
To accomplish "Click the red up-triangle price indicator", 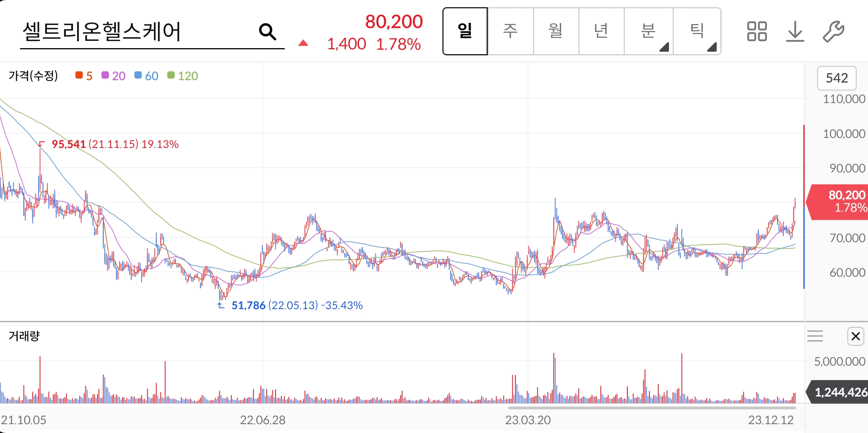I will coord(303,43).
